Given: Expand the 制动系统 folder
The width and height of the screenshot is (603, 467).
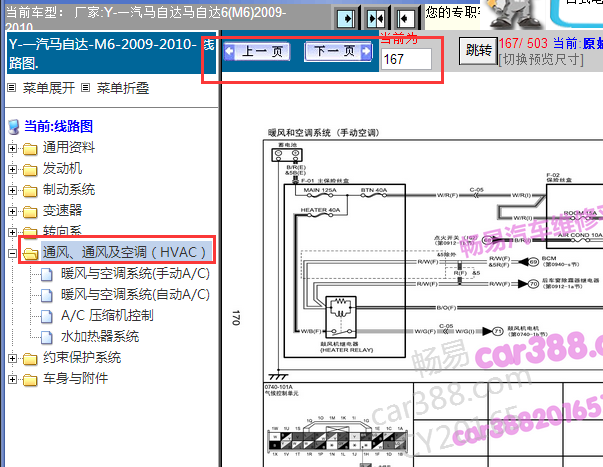Looking at the screenshot, I should [12, 190].
